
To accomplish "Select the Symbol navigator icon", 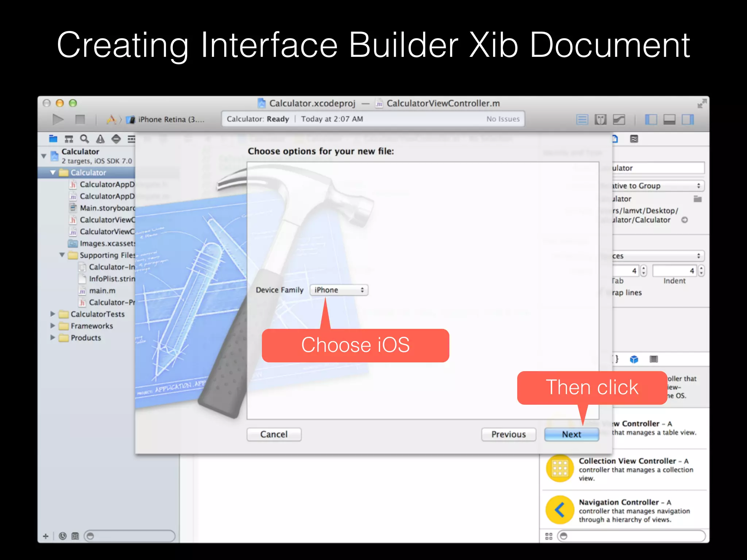I will click(69, 139).
